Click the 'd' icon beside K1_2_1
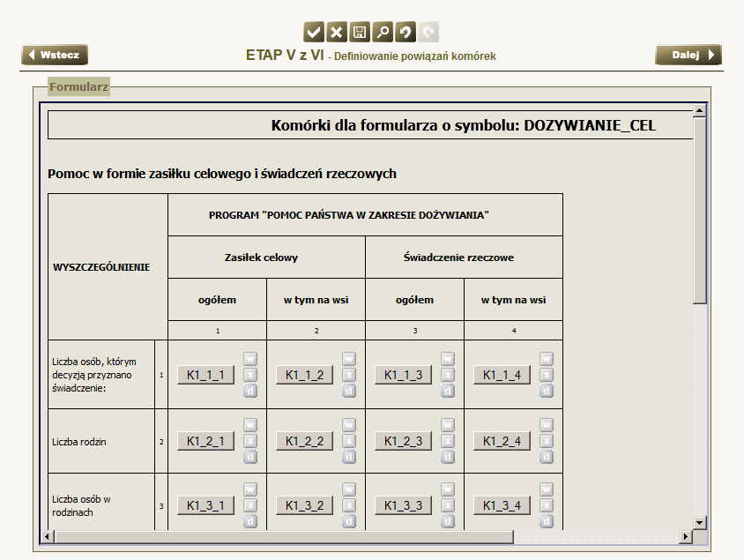The image size is (744, 560). (x=250, y=457)
